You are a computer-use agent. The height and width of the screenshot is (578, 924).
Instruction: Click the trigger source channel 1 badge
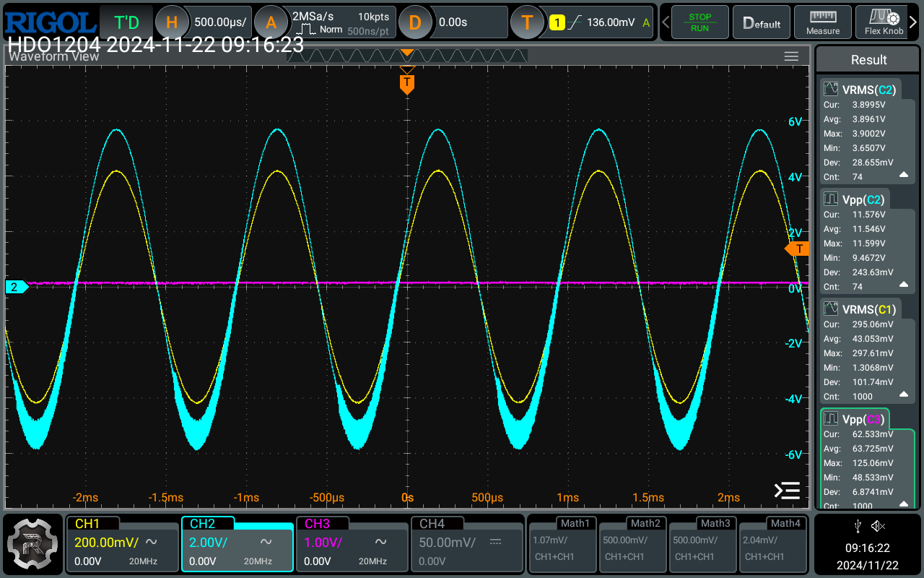tap(557, 22)
